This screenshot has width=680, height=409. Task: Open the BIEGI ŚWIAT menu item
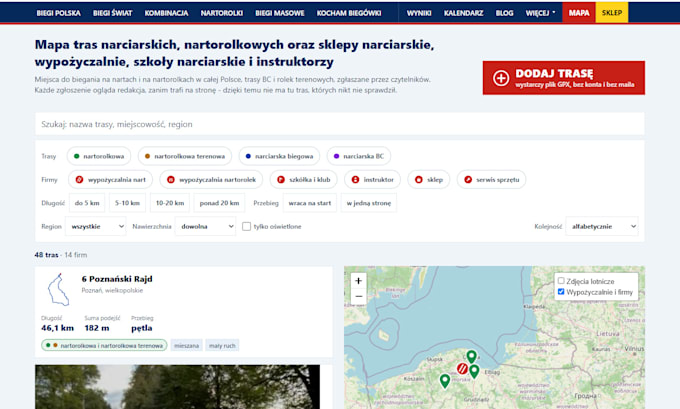112,13
